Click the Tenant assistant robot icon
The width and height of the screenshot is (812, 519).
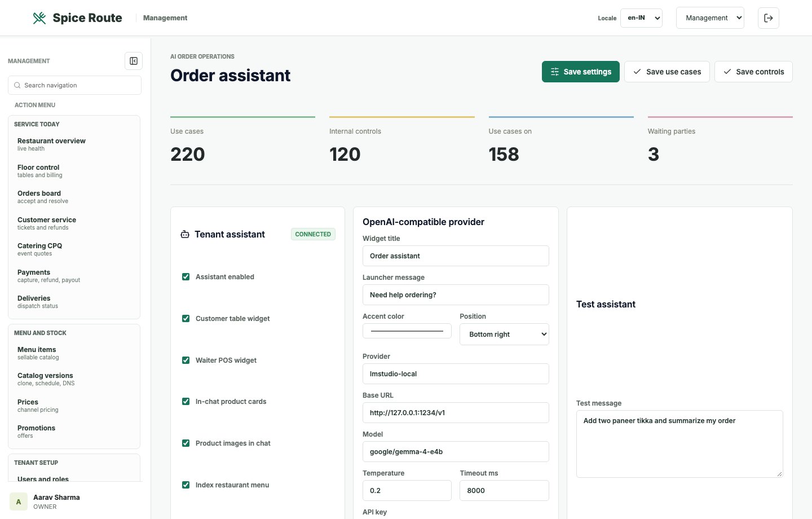click(185, 234)
